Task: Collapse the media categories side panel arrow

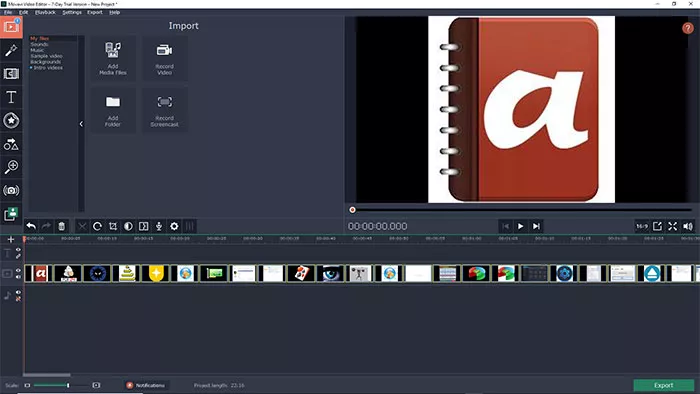Action: click(81, 124)
